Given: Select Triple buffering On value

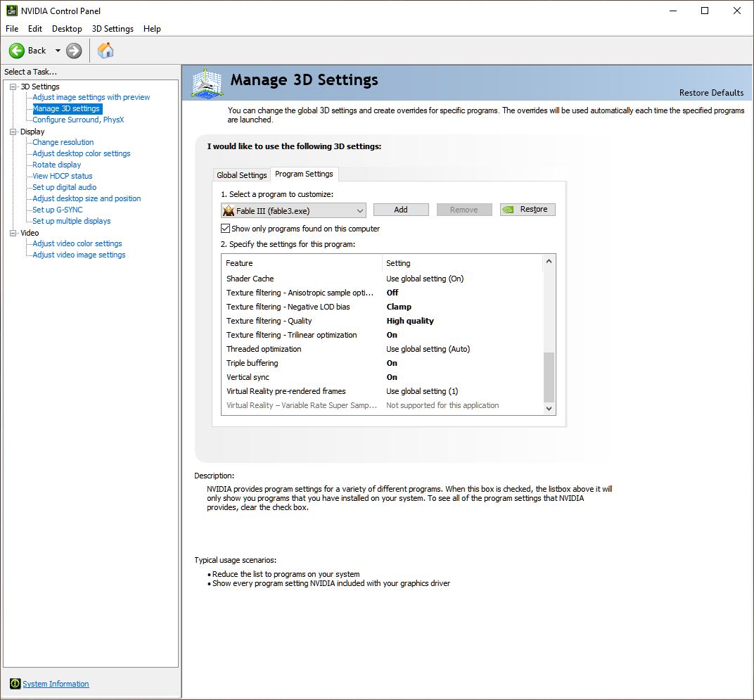Looking at the screenshot, I should click(x=392, y=363).
